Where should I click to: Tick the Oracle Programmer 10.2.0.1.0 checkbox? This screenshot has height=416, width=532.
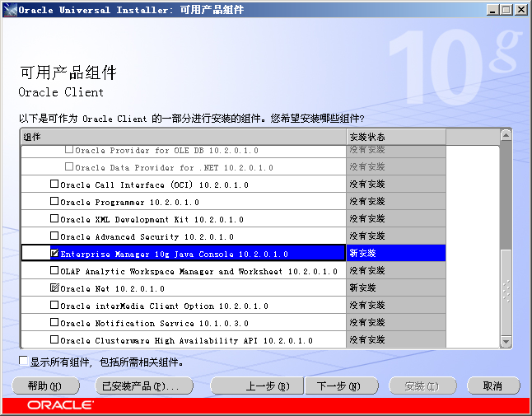[x=54, y=201]
